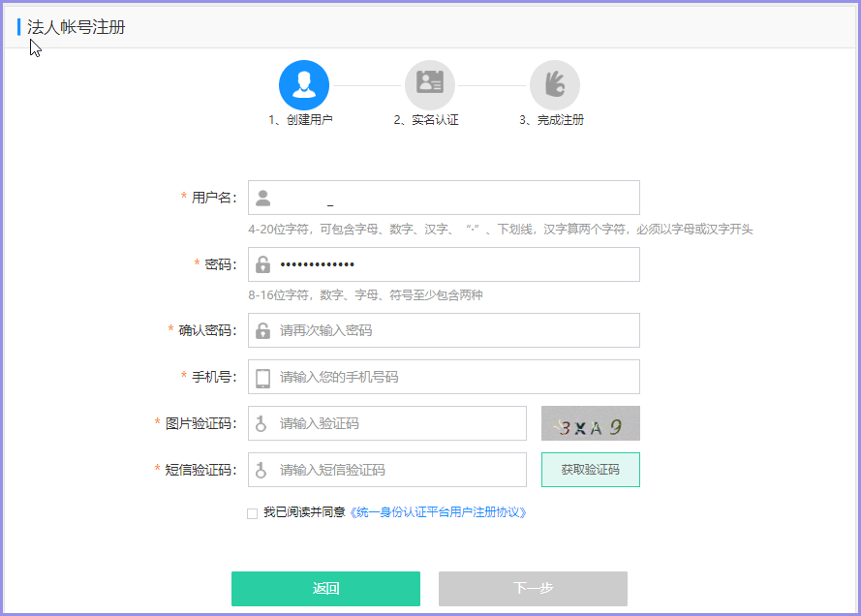
Task: Select the 1、创建用户 step label
Action: pyautogui.click(x=300, y=120)
